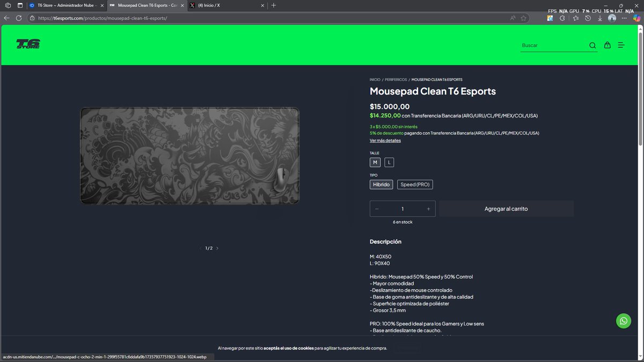Click the colorful extension icon in the toolbar

click(x=550, y=18)
